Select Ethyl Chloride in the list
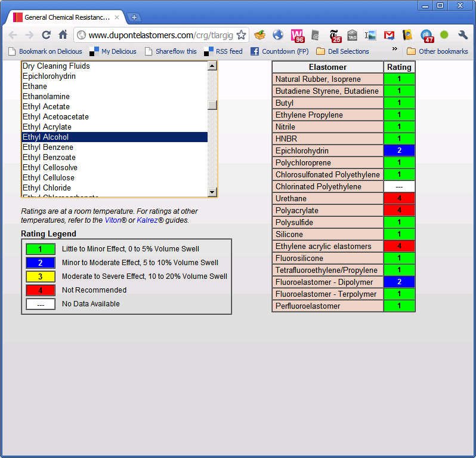The width and height of the screenshot is (476, 458). pos(115,188)
